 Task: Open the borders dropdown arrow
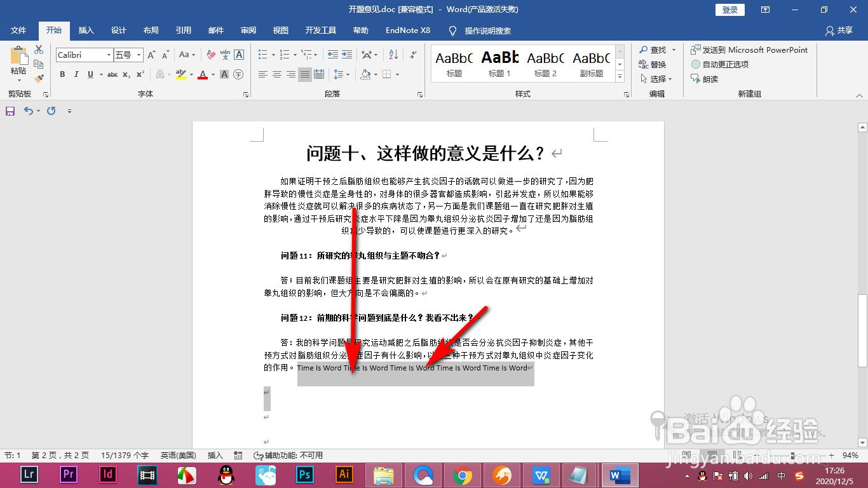click(398, 74)
